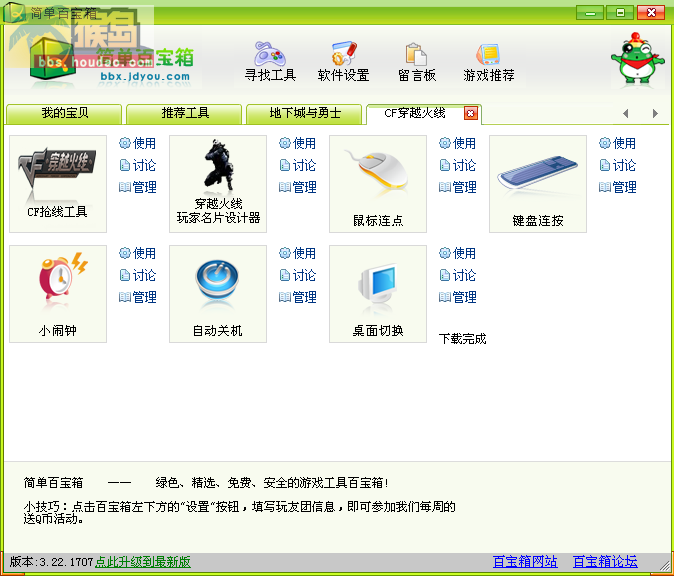Screen dimensions: 674x576
Task: Switch to the 地下城与勇士 tab
Action: click(304, 114)
